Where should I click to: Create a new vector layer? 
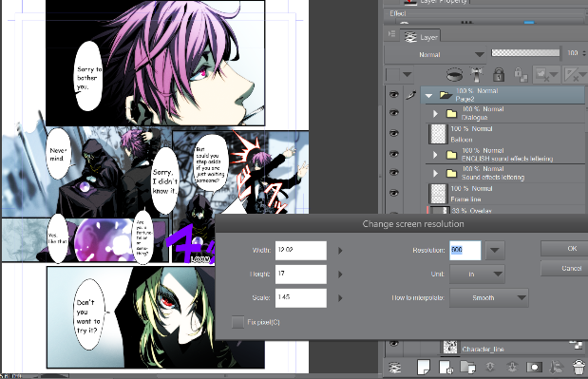(446, 367)
